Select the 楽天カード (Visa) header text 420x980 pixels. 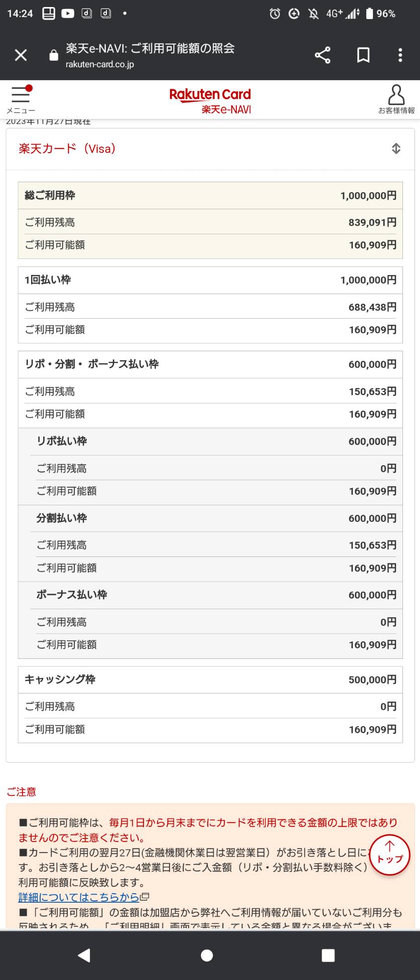pos(67,149)
